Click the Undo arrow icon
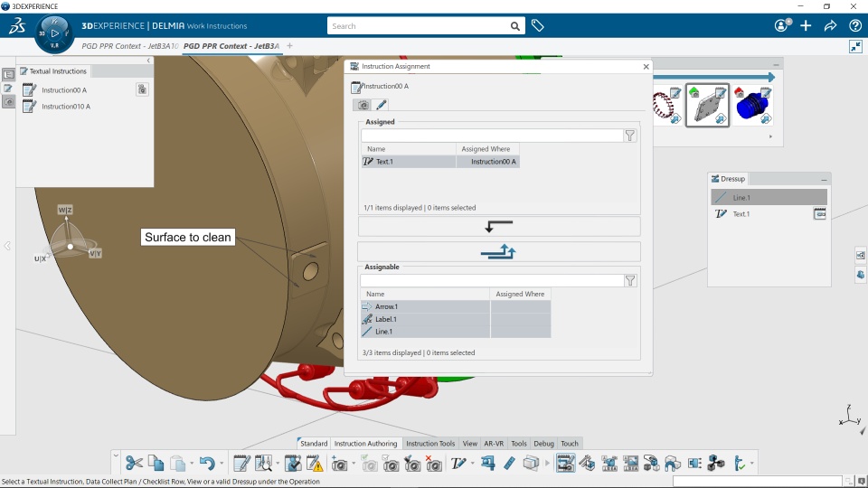868x488 pixels. (x=207, y=463)
